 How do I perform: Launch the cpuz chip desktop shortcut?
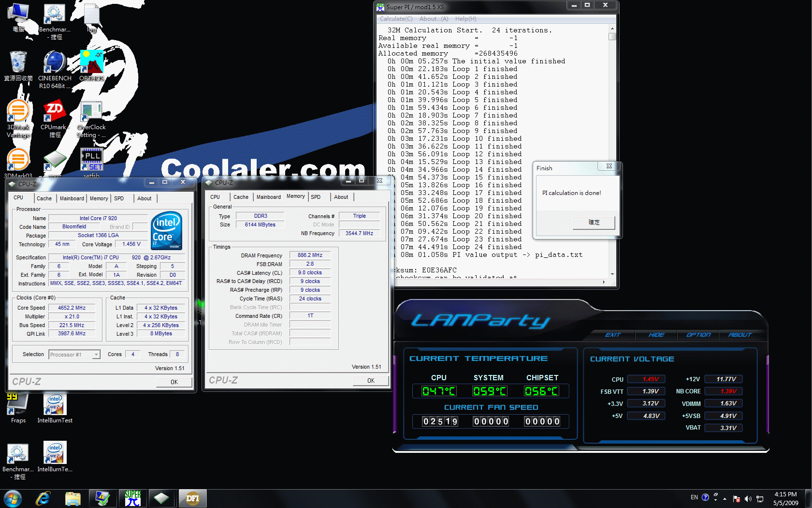coord(55,164)
